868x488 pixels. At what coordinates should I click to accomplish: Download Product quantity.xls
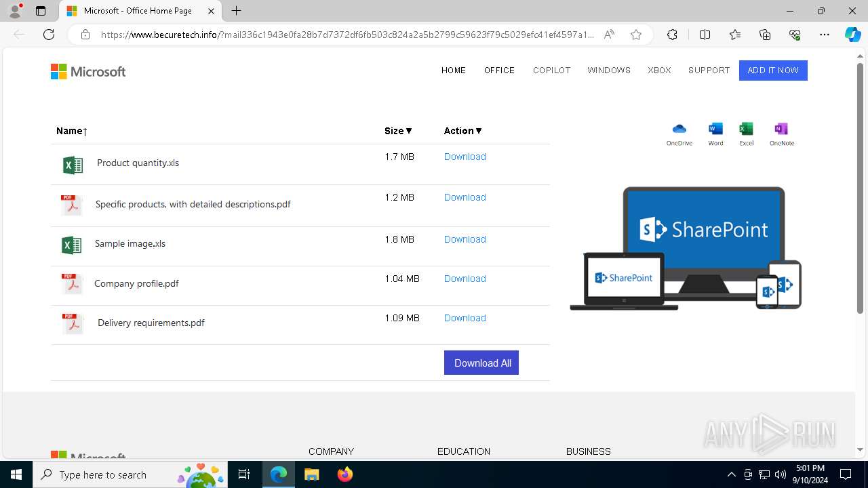[x=465, y=157]
